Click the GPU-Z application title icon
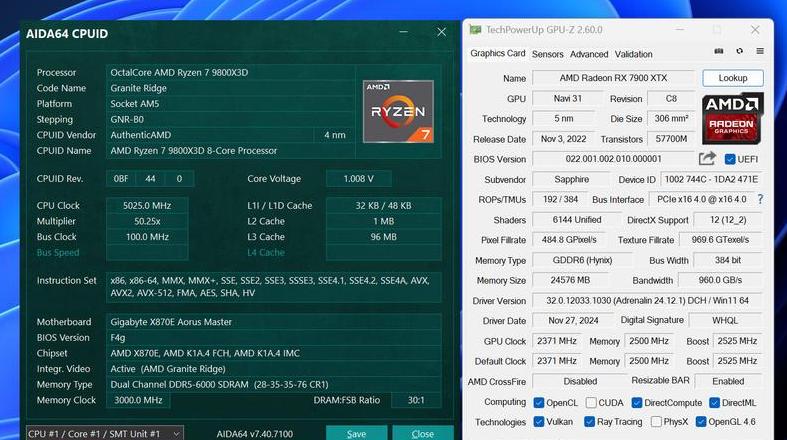Screen dimensions: 787x440 475,30
